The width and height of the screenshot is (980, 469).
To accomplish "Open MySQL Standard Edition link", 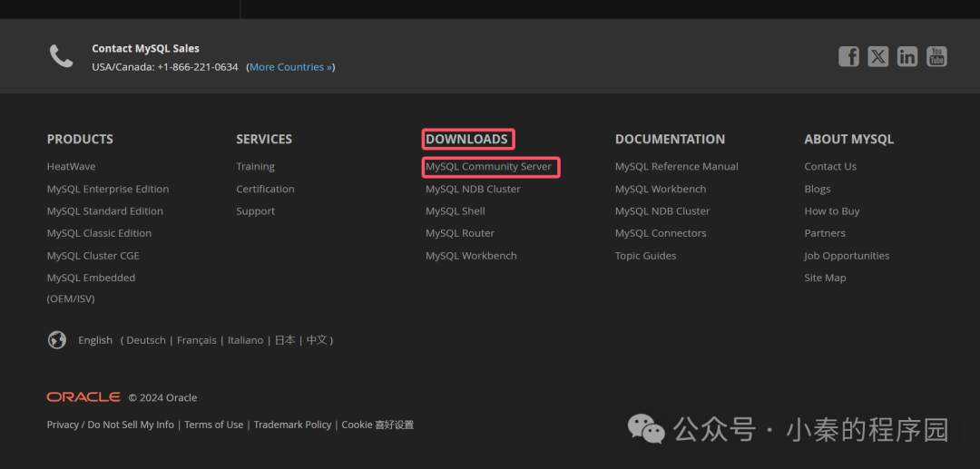I will pyautogui.click(x=105, y=211).
